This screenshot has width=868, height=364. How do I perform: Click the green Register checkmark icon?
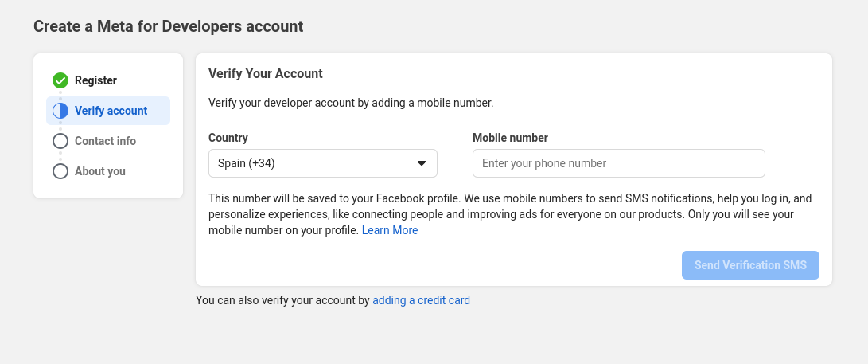pos(60,80)
